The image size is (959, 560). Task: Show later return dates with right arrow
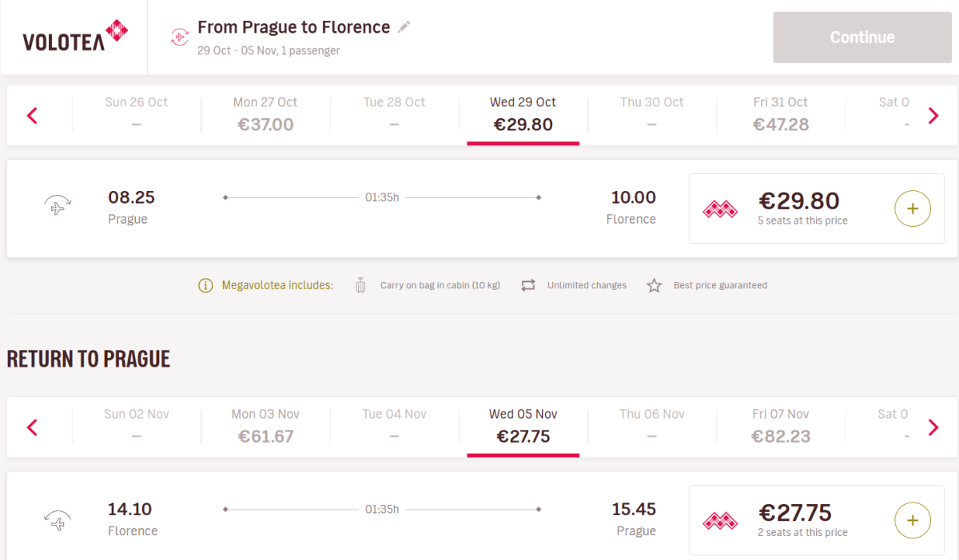[x=933, y=427]
